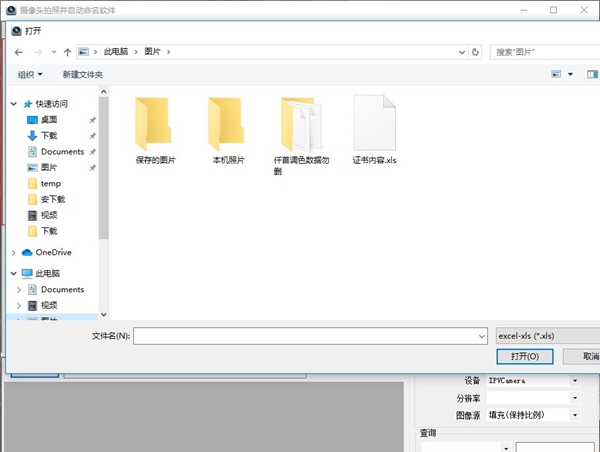Click 此电脑 in the address path

(116, 52)
